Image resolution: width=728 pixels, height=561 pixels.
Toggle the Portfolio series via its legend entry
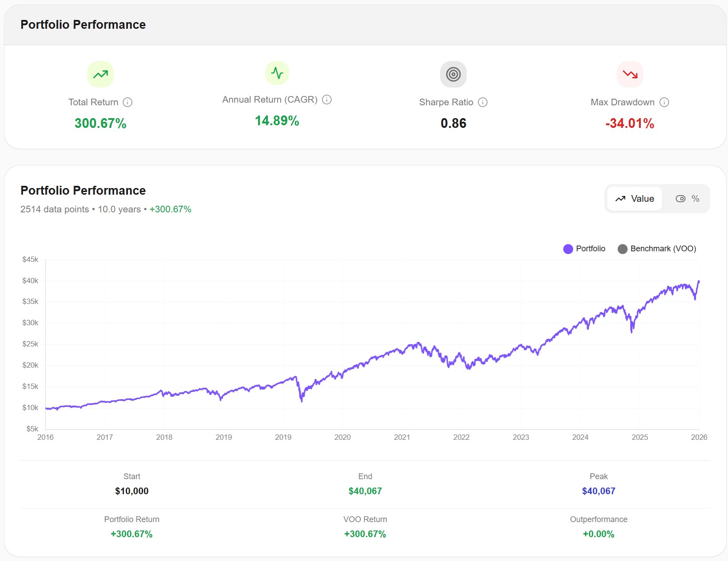585,249
